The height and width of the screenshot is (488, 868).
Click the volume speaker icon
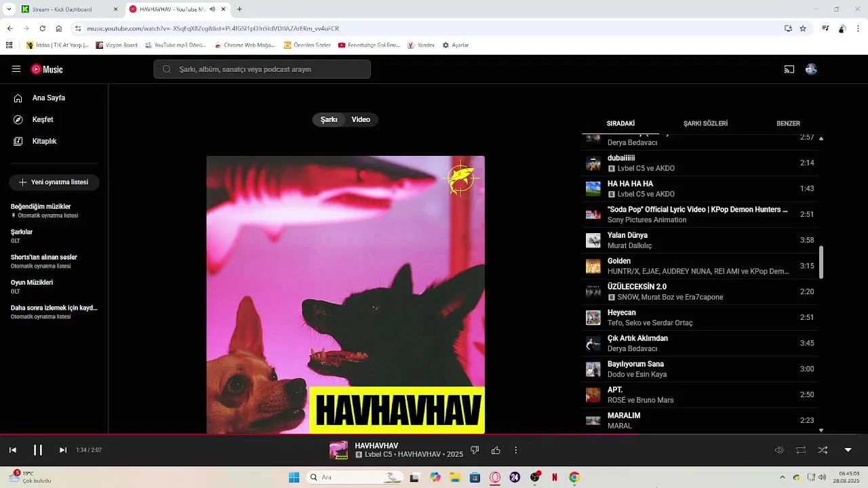point(779,450)
